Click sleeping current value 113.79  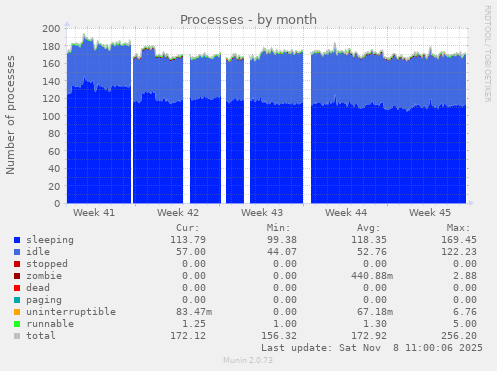(188, 240)
